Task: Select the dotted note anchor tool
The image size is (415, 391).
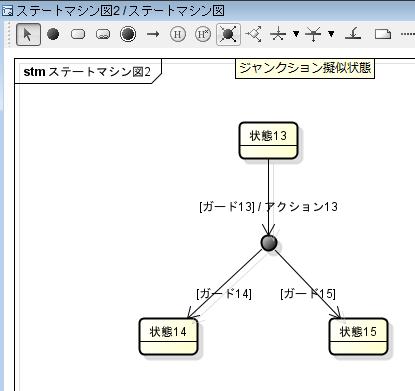Action: click(x=408, y=34)
